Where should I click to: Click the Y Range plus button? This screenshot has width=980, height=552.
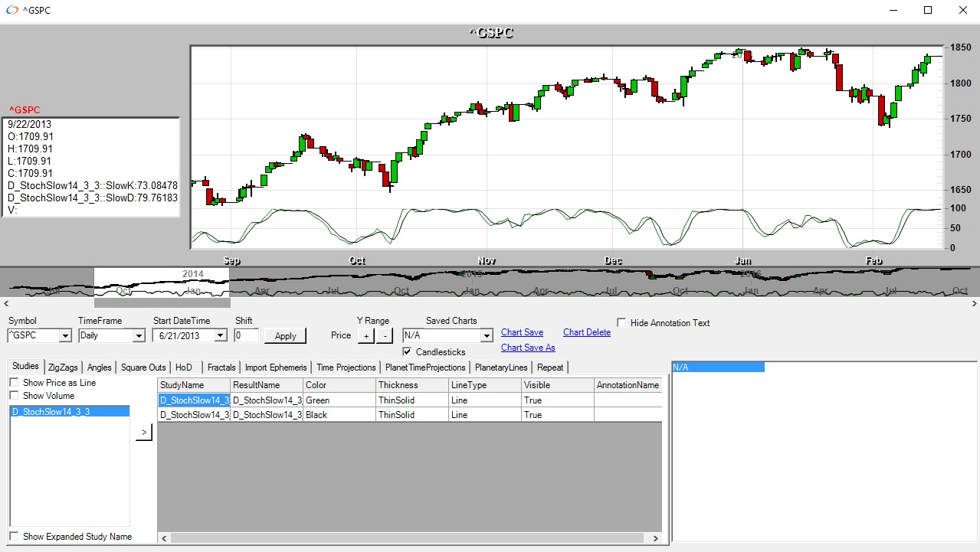tap(366, 335)
